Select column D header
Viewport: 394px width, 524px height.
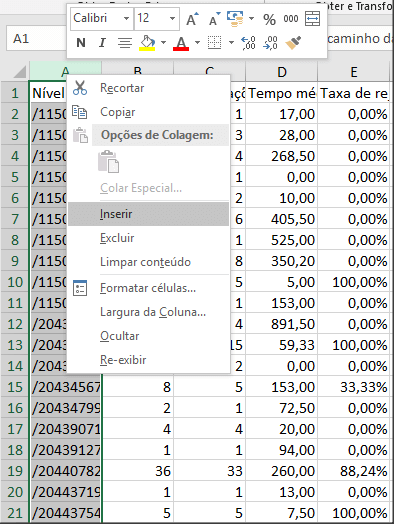[x=282, y=72]
